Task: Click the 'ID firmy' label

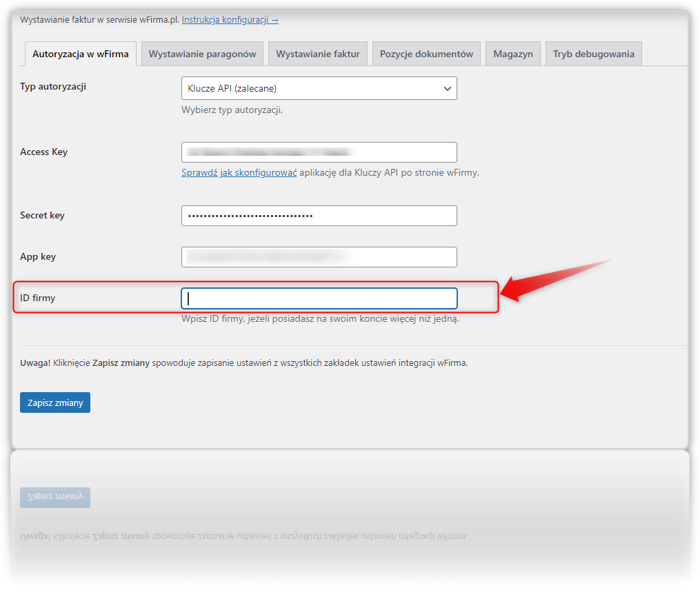Action: pos(37,298)
